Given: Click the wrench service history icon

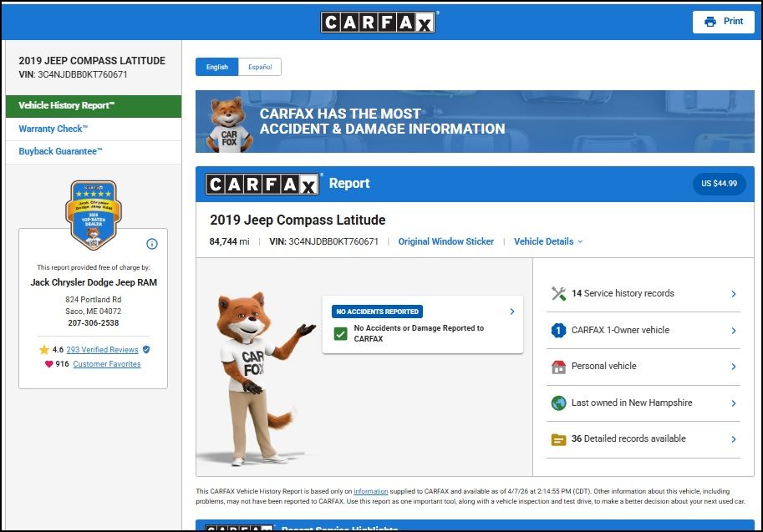Looking at the screenshot, I should pos(559,294).
